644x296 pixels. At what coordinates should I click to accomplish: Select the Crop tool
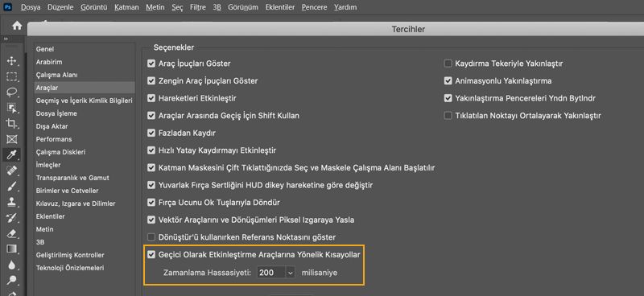(x=11, y=124)
